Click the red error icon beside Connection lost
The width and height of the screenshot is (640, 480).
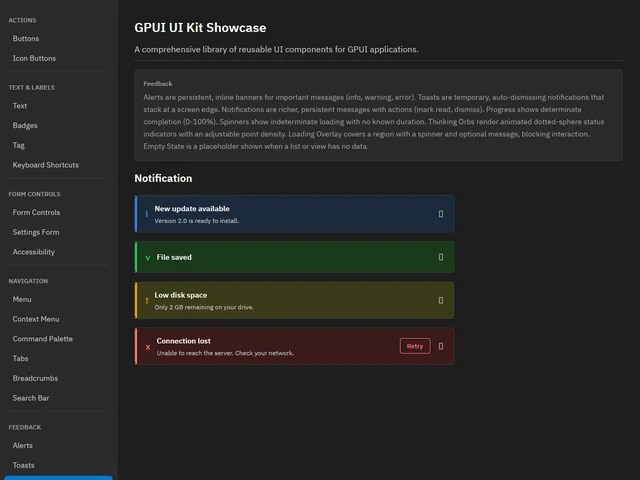[x=148, y=347]
